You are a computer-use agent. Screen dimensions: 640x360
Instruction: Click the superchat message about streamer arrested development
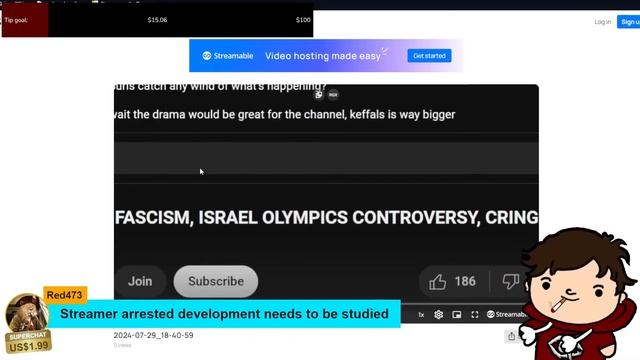point(224,314)
